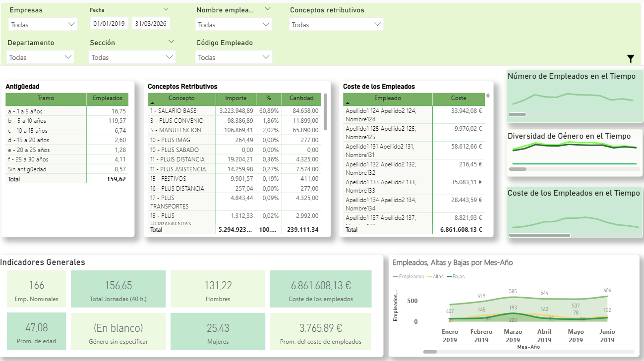Click the start date field 01/01/2019
Viewport: 644px width, 361px height.
(x=109, y=24)
